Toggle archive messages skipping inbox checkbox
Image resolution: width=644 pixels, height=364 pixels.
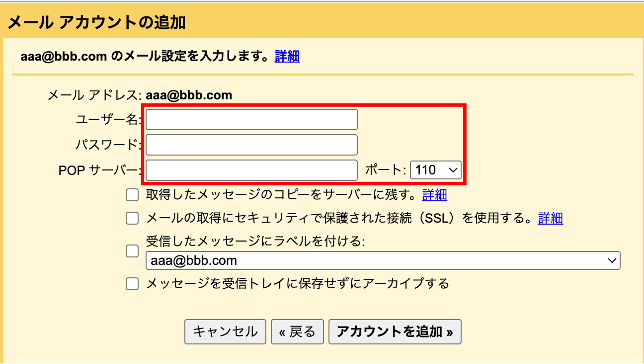(x=132, y=284)
